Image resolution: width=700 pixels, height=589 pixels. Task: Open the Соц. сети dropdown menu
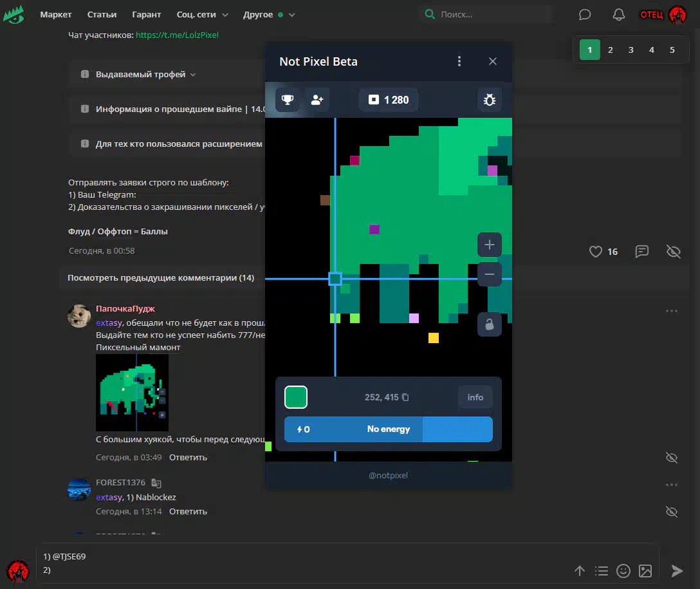tap(203, 15)
